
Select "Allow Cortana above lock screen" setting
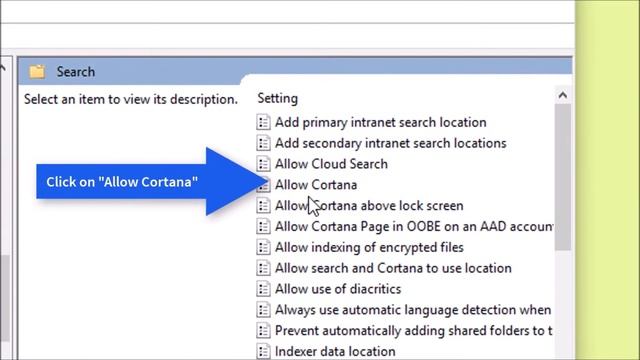pyautogui.click(x=369, y=205)
